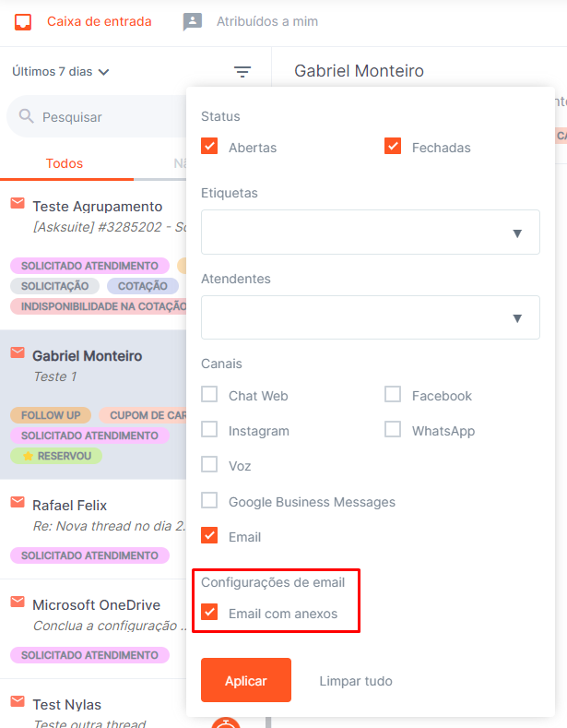Viewport: 567px width, 728px height.
Task: Open the Etiquetas dropdown
Action: tap(371, 233)
